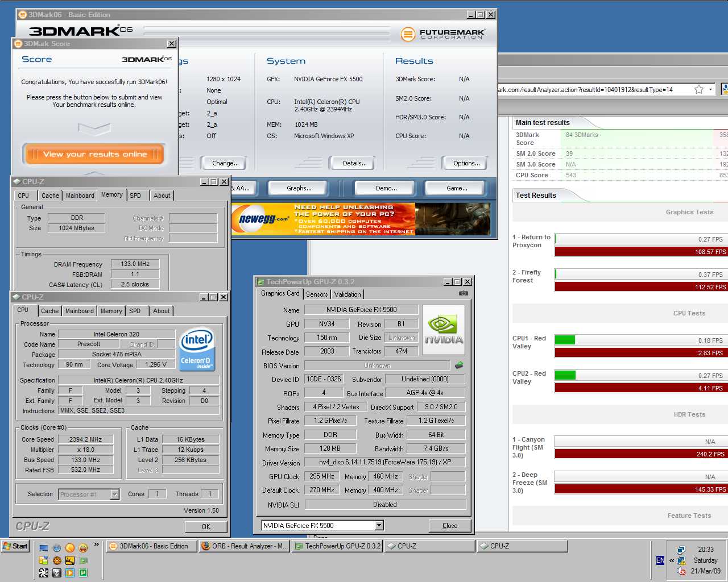Screen dimensions: 728x582
Task: Expand the quick launch overflow chevron
Action: click(97, 544)
